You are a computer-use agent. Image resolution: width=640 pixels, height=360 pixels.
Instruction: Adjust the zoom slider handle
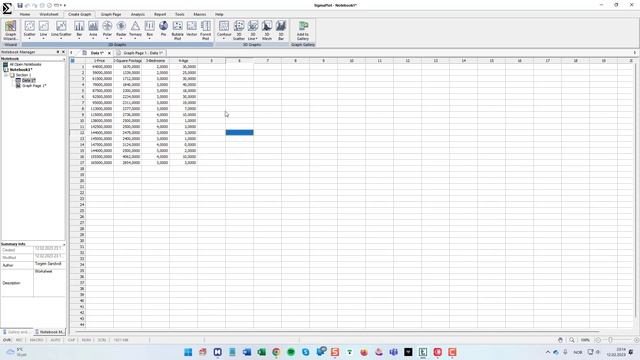pyautogui.click(x=611, y=340)
